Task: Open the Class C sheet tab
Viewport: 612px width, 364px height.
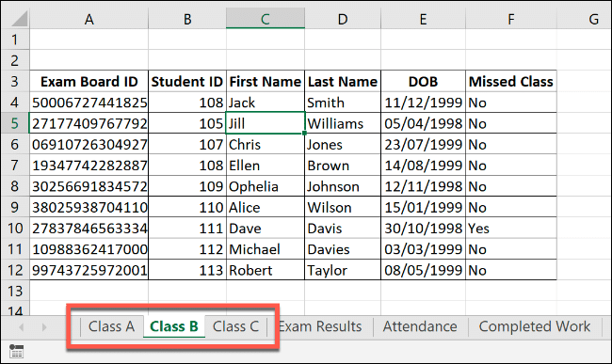Action: click(235, 326)
